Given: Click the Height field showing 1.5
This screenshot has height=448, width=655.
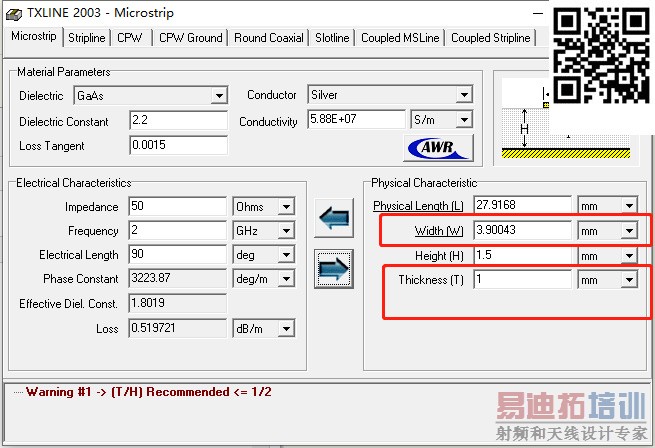Looking at the screenshot, I should pos(523,255).
